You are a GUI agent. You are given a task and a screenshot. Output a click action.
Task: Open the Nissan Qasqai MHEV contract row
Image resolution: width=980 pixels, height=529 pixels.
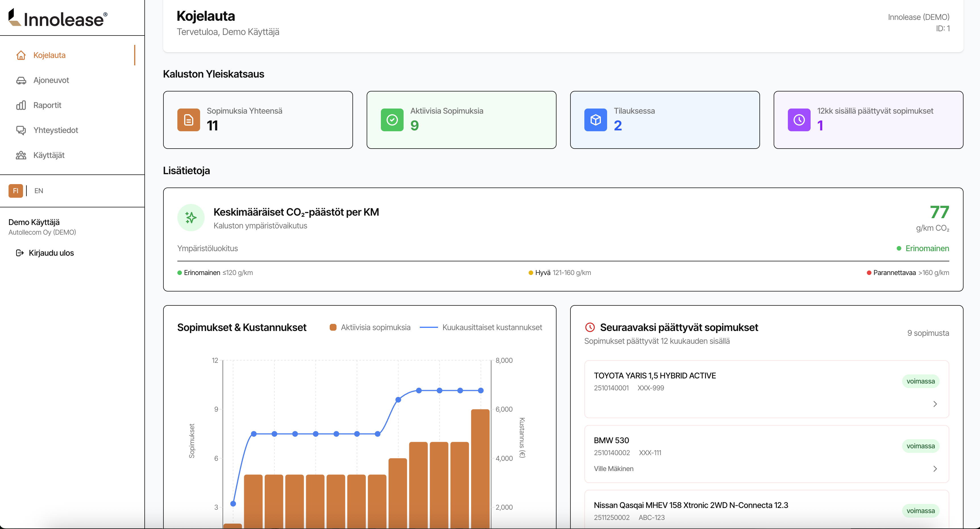pyautogui.click(x=767, y=509)
